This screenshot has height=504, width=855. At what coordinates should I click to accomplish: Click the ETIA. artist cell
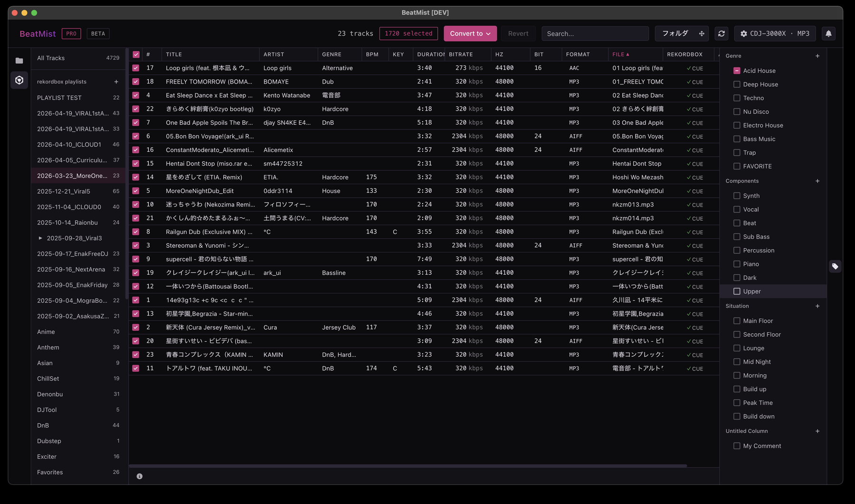[x=271, y=177]
